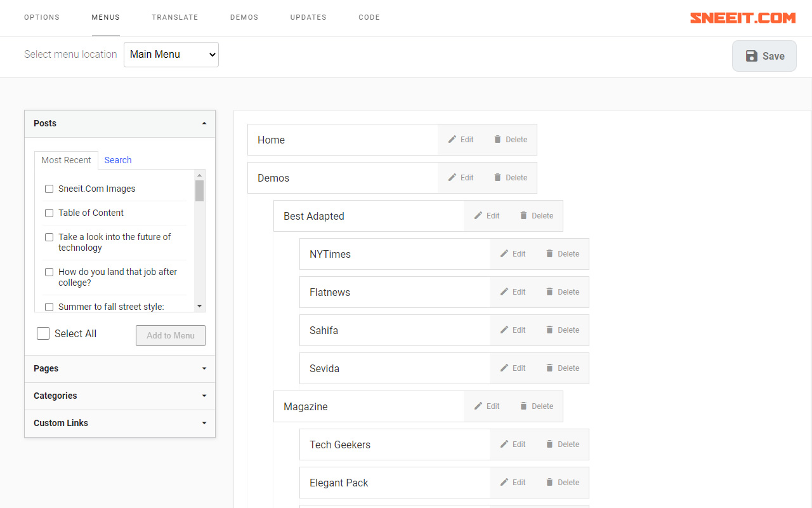Click the Tech Geekers menu item label

(340, 444)
